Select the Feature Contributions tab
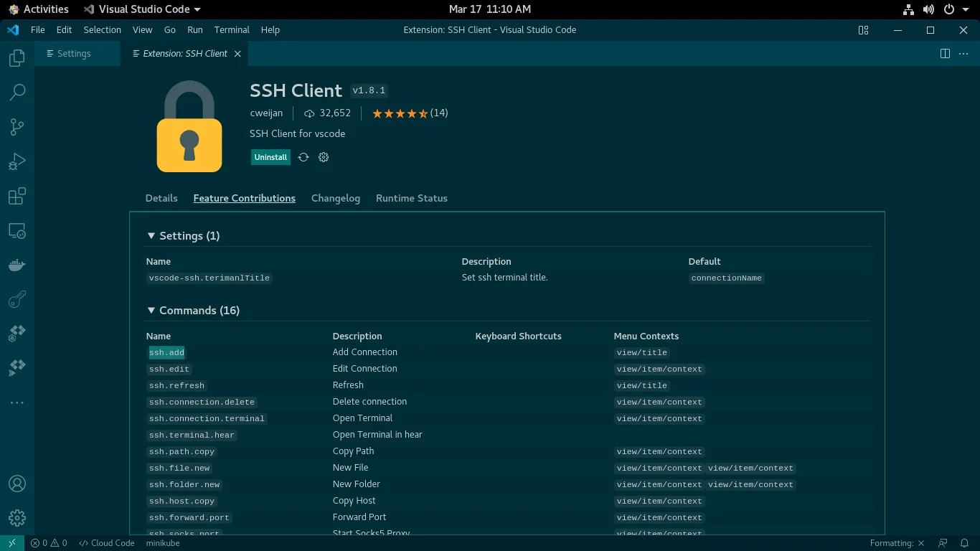Viewport: 980px width, 551px height. click(x=245, y=199)
